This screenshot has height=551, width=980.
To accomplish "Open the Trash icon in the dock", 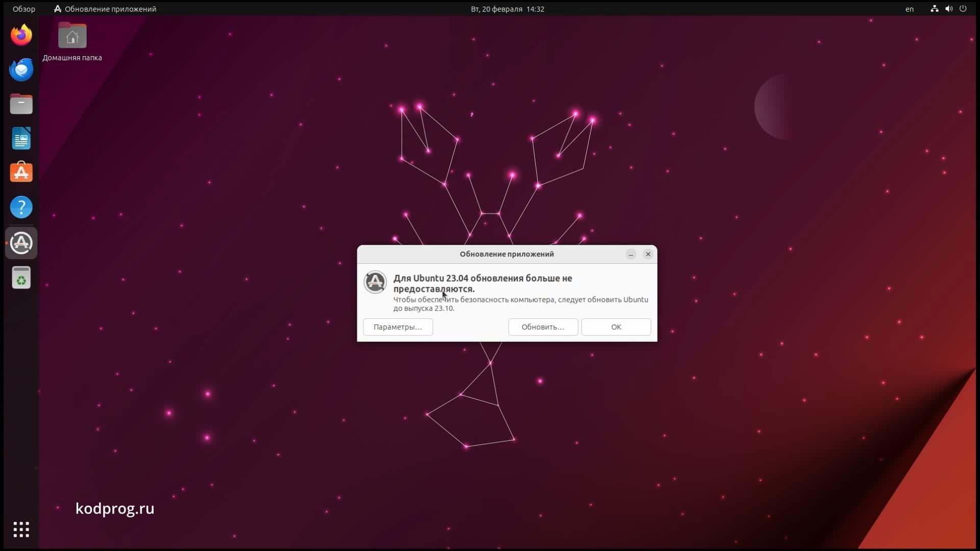I will click(21, 278).
